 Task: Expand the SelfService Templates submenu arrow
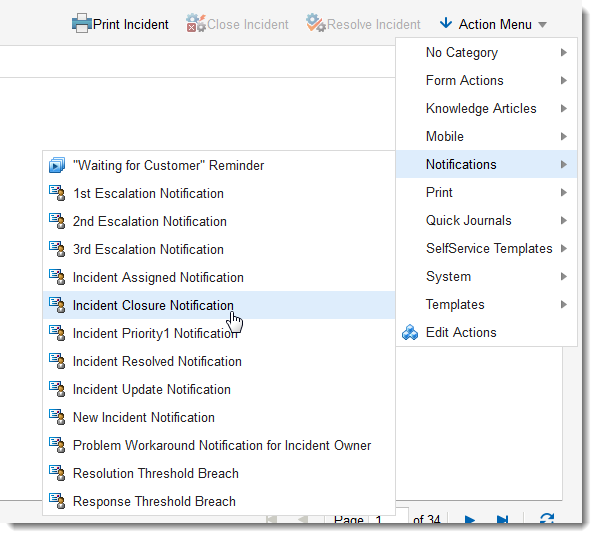point(563,249)
